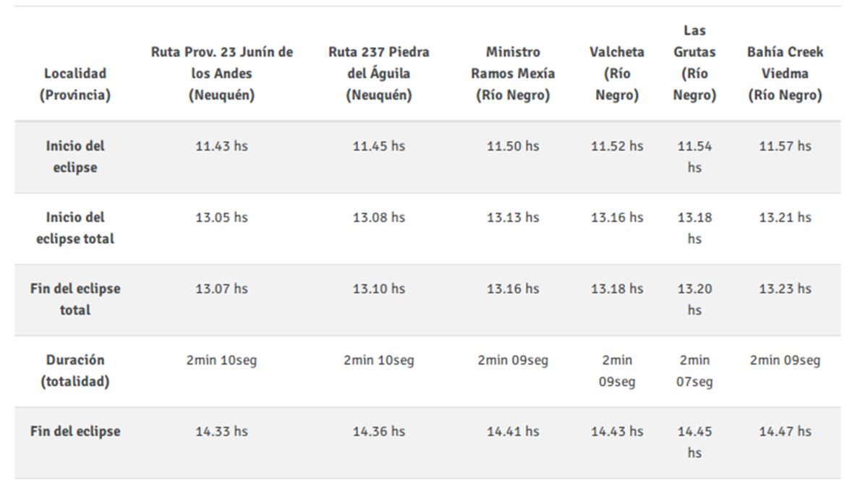Click the 'Valcheta (Río Negro)' header cell
The width and height of the screenshot is (868, 488).
617,73
